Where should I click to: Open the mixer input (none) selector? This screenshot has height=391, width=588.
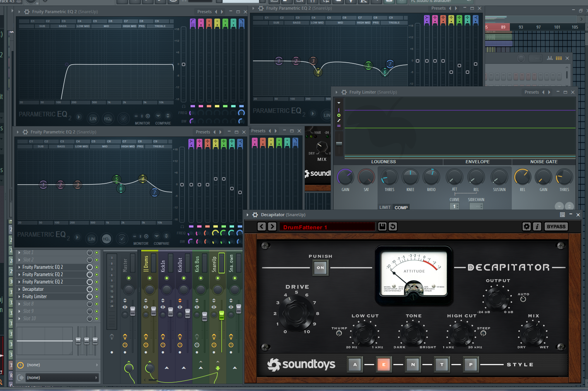[x=62, y=365]
